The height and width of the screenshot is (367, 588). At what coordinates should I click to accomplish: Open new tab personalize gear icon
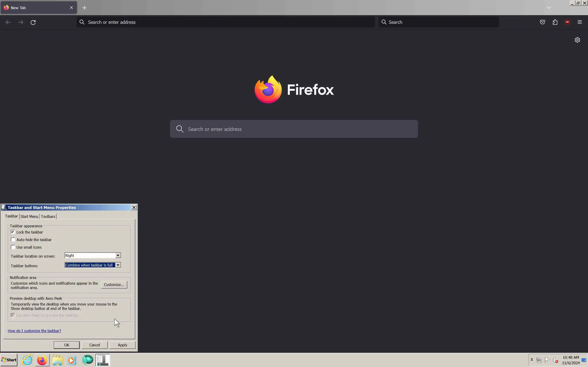[x=577, y=40]
